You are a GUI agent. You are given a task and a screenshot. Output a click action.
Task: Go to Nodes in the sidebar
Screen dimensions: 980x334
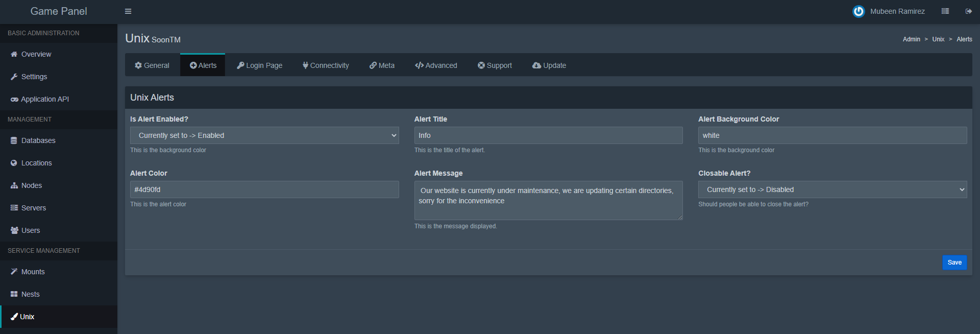coord(32,185)
